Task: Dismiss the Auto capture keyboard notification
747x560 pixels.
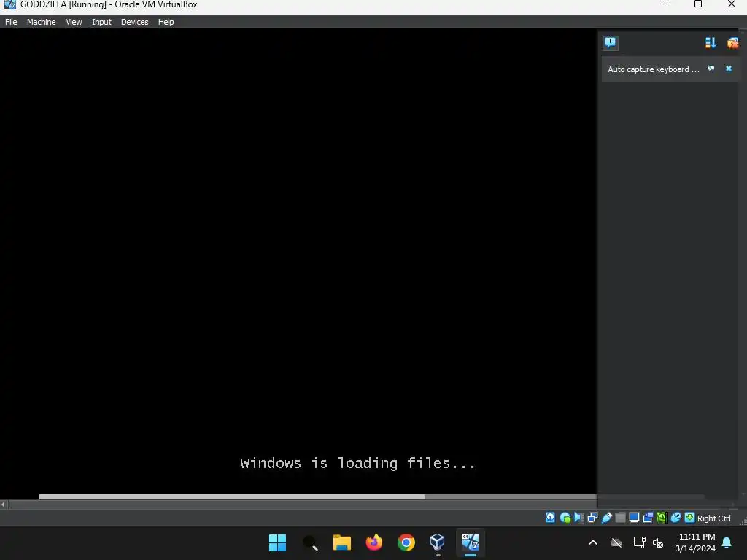Action: pyautogui.click(x=729, y=69)
